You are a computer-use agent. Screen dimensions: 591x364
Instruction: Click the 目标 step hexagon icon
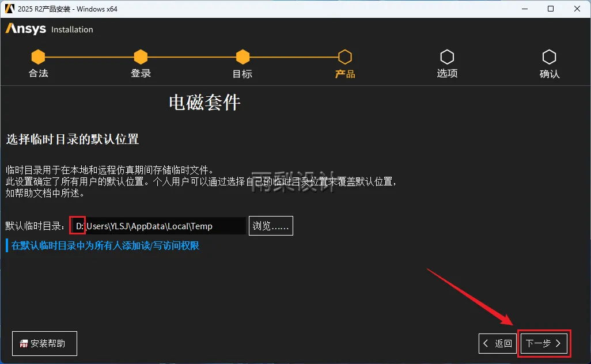point(243,57)
